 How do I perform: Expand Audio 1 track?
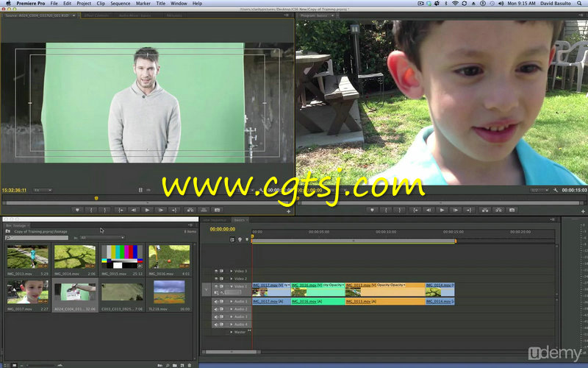(x=232, y=302)
